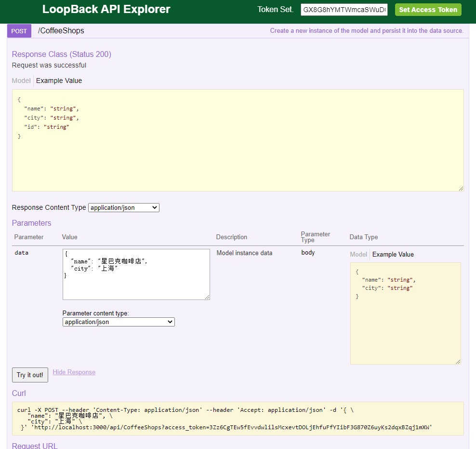Click the 'data' parameter name
Screen dimensions: 476x449
click(x=22, y=253)
